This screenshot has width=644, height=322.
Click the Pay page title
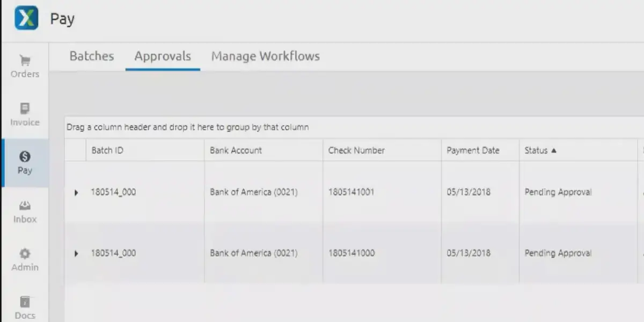[62, 19]
